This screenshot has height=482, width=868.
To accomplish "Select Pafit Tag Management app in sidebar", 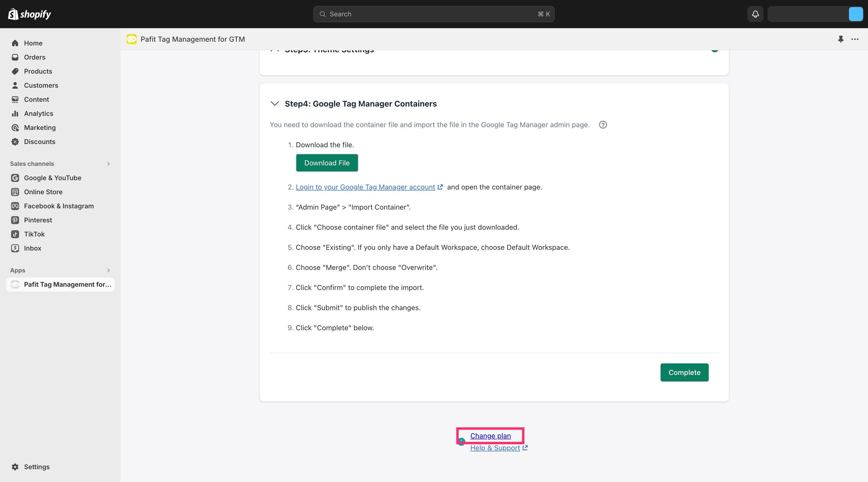I will 60,284.
